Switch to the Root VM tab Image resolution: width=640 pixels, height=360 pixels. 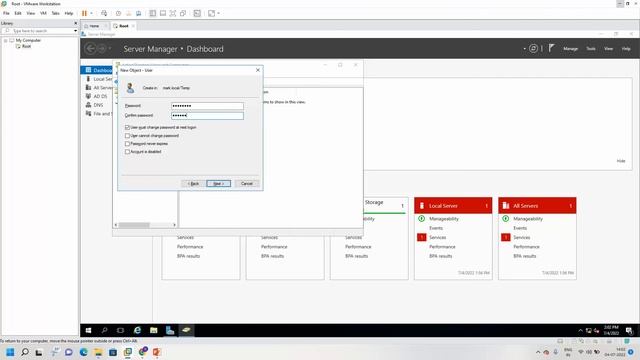click(123, 26)
